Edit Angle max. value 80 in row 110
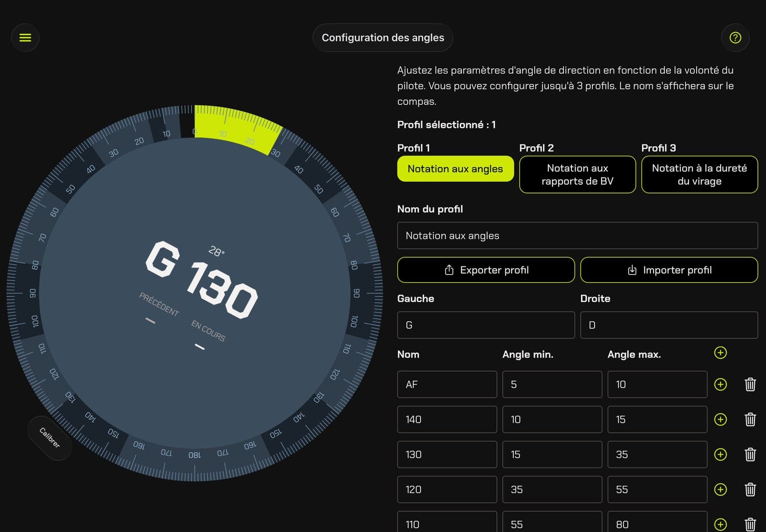Viewport: 766px width, 532px height. pyautogui.click(x=657, y=522)
